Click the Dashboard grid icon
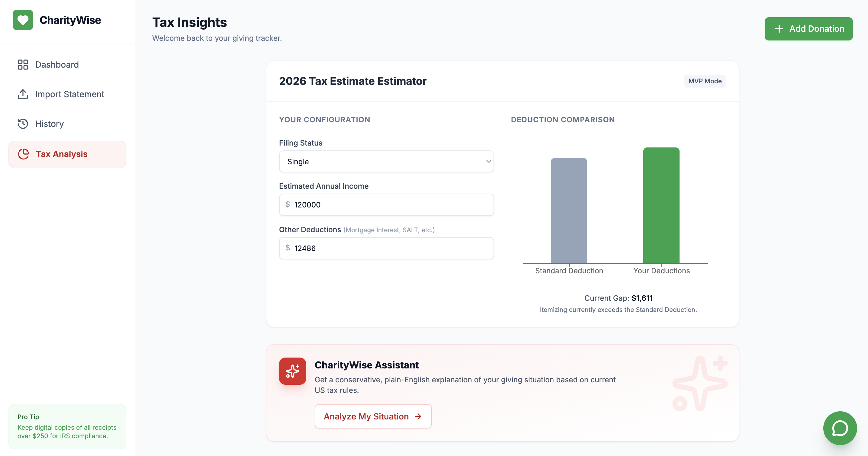 coord(23,64)
